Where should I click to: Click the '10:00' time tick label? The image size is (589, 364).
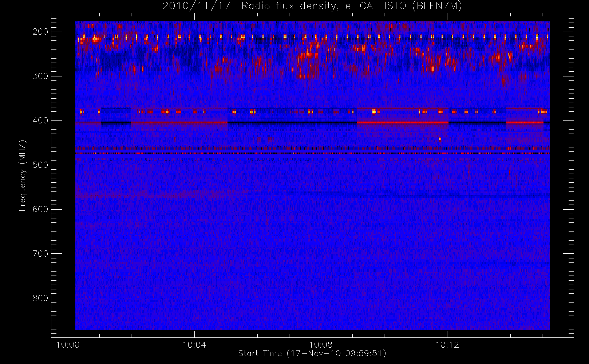68,345
